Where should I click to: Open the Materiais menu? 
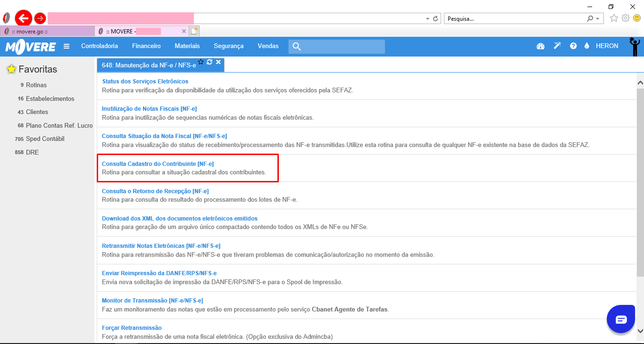coord(187,46)
